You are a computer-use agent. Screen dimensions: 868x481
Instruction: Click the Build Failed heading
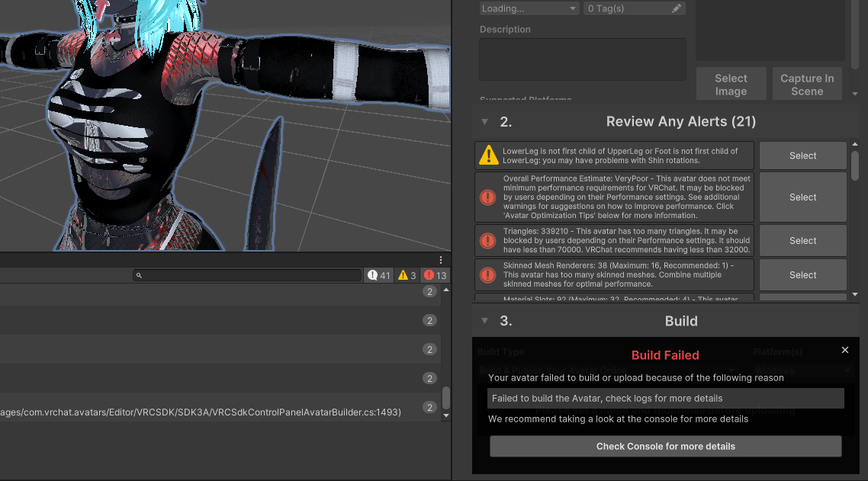tap(665, 355)
